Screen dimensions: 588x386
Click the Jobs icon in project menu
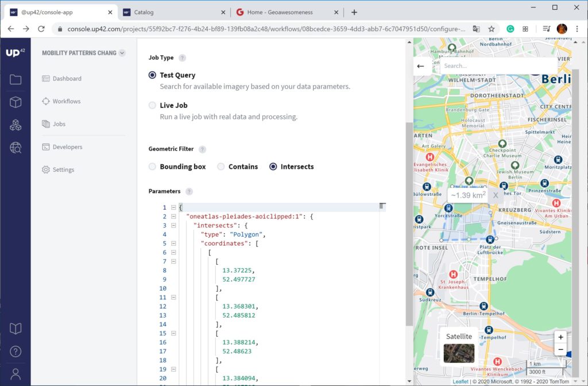tap(46, 124)
